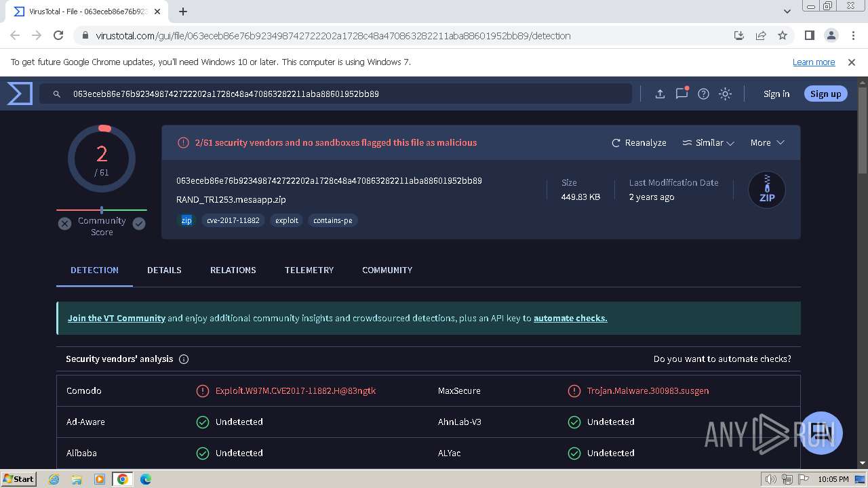The image size is (868, 488).
Task: Open Internet Explorer from taskbar
Action: pyautogui.click(x=54, y=479)
